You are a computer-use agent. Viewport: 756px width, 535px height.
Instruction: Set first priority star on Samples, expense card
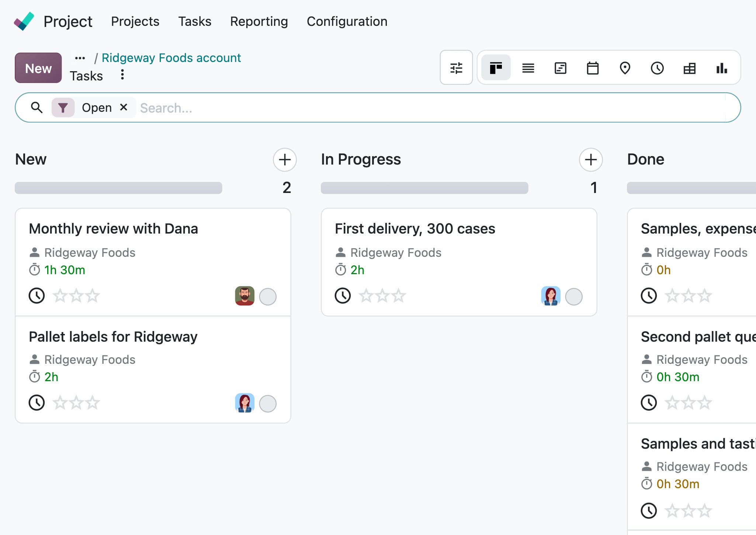click(672, 296)
